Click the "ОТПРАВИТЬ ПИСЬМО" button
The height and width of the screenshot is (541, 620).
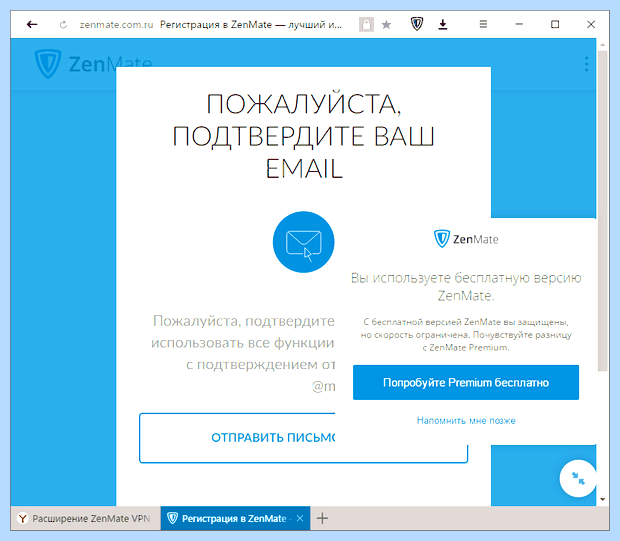[303, 438]
